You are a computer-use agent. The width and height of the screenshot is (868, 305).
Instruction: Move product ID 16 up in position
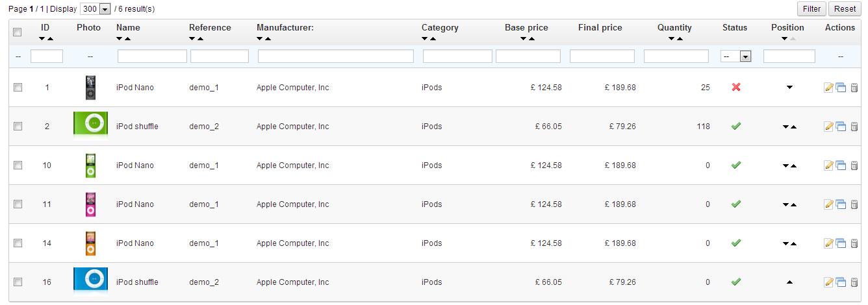click(x=789, y=282)
